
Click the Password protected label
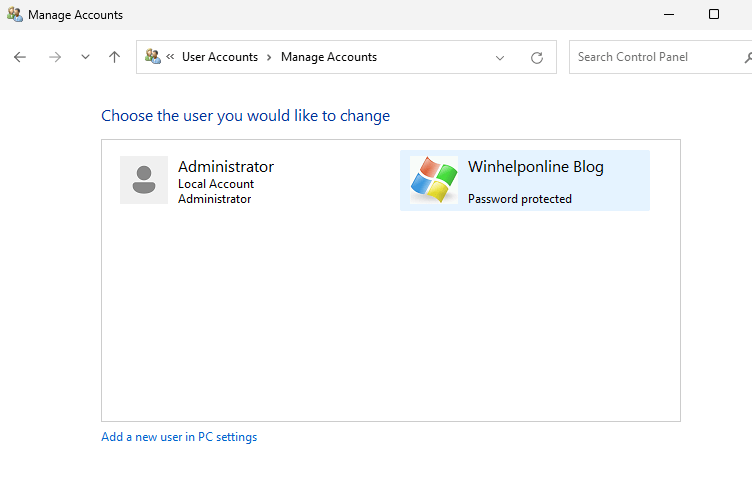(520, 199)
